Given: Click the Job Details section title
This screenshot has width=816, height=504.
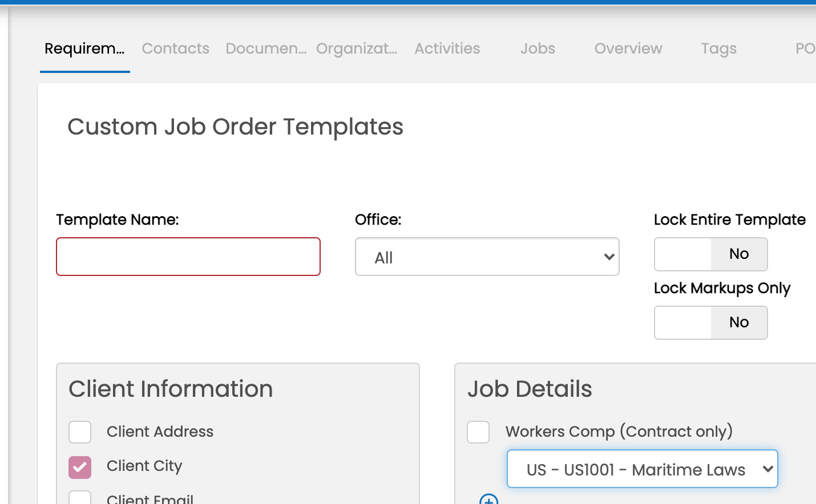Looking at the screenshot, I should (530, 389).
